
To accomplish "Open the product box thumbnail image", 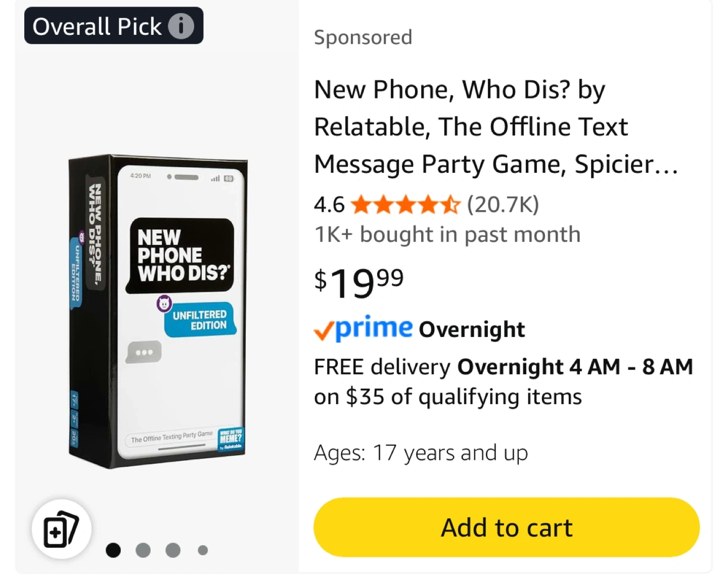I will [x=158, y=311].
